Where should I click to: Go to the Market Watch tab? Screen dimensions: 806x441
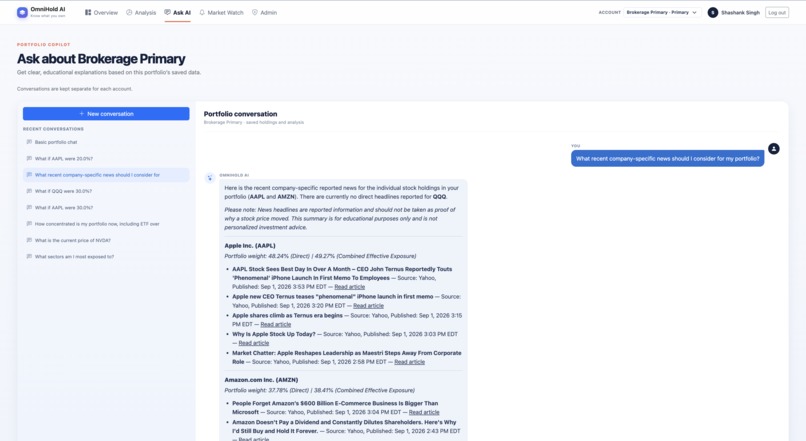coord(221,12)
